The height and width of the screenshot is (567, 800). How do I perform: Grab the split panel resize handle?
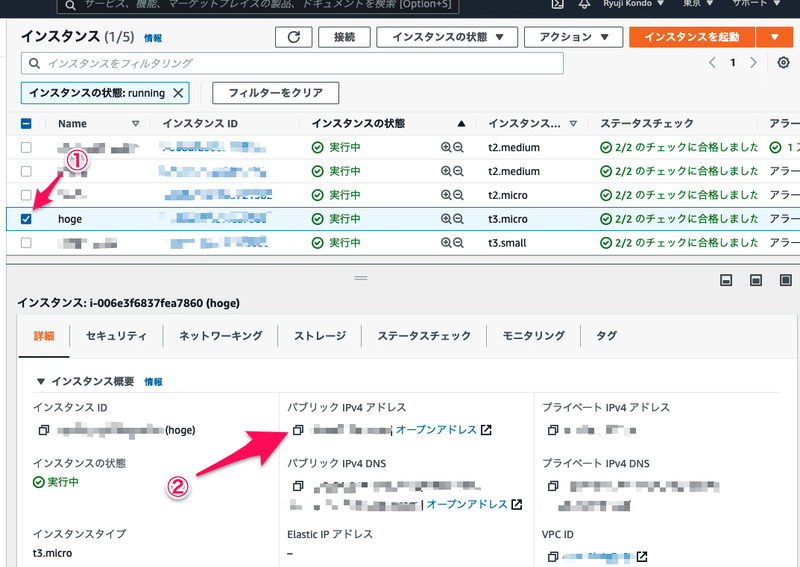[361, 278]
